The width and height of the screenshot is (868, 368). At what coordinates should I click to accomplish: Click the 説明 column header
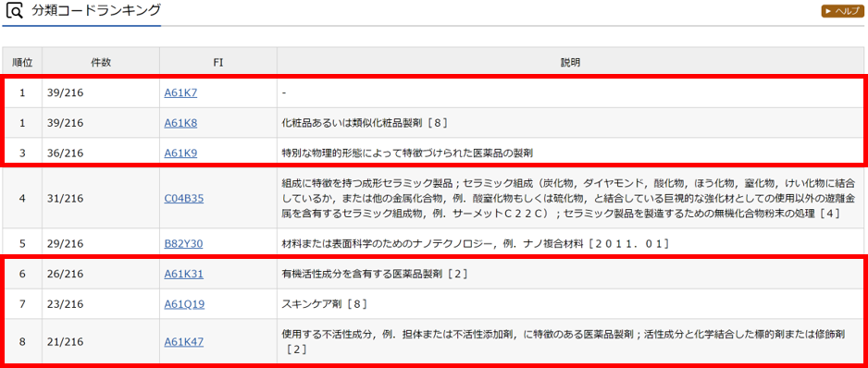coord(570,63)
